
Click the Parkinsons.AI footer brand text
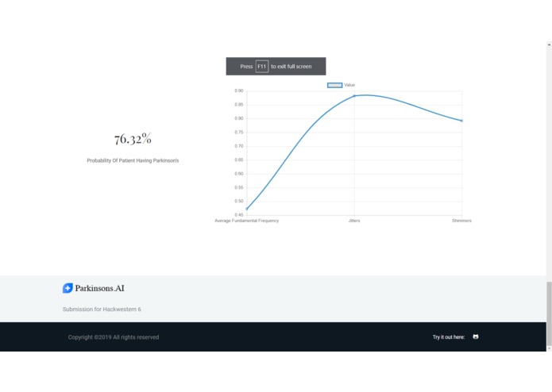(x=99, y=288)
